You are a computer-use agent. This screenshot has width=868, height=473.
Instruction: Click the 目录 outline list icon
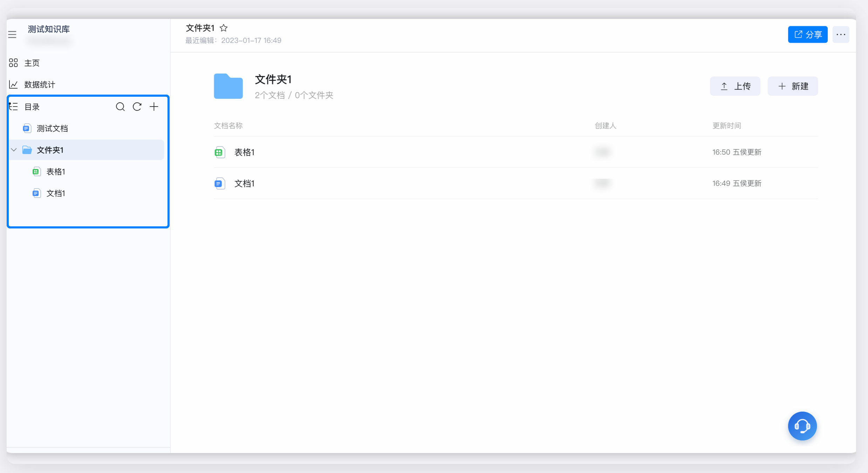14,107
